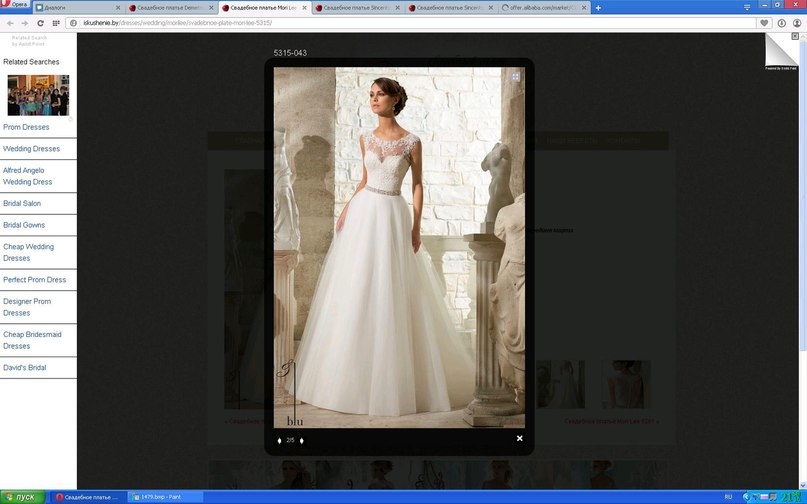Image resolution: width=807 pixels, height=504 pixels.
Task: Click the Windows пуск Start button
Action: click(x=22, y=497)
